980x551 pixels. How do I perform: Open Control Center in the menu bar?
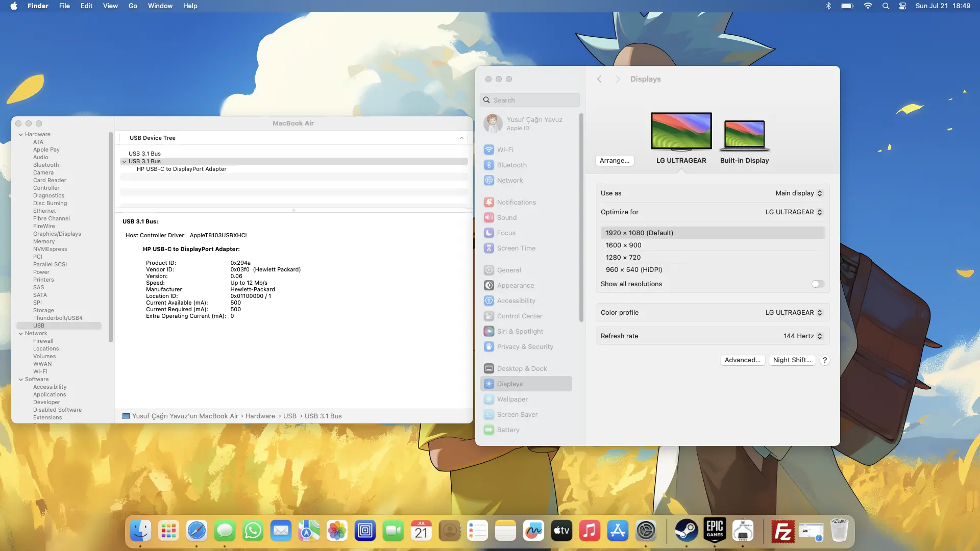pos(902,6)
